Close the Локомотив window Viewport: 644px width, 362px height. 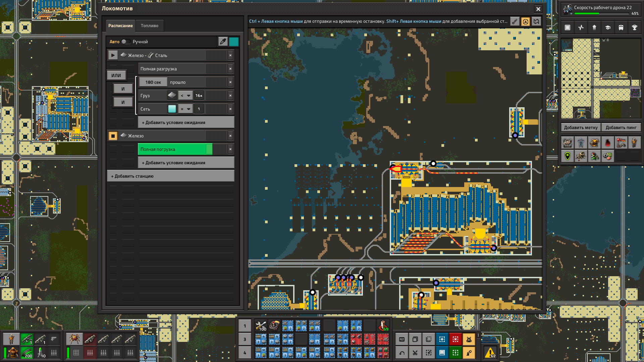538,9
